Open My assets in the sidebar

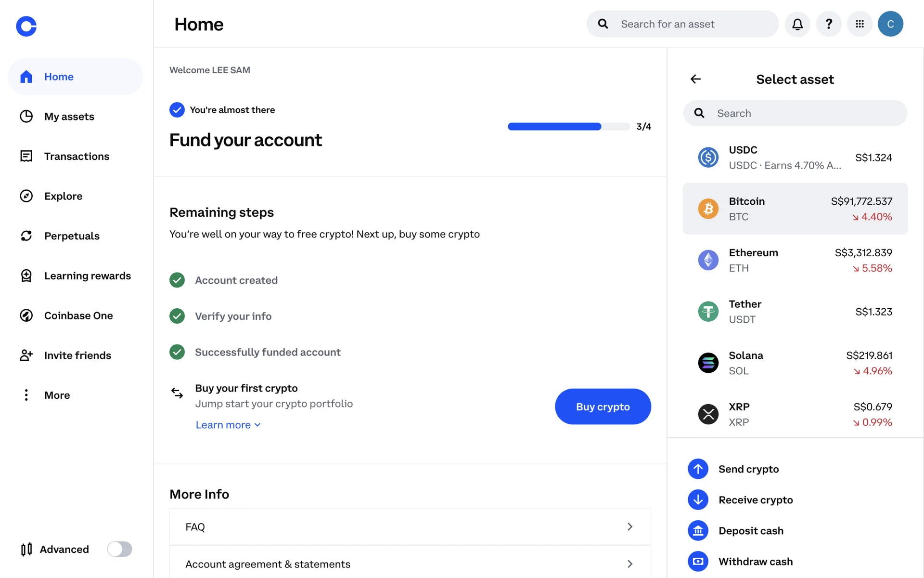[x=69, y=117]
